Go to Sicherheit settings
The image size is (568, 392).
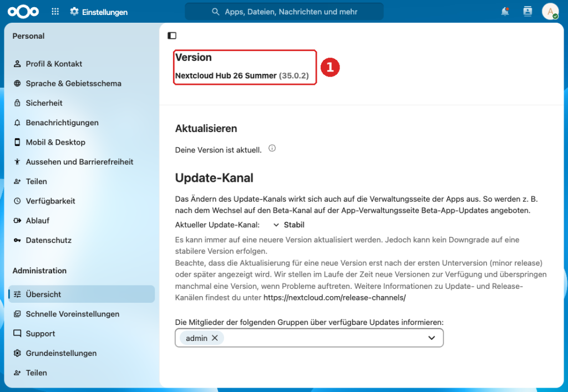pos(82,103)
